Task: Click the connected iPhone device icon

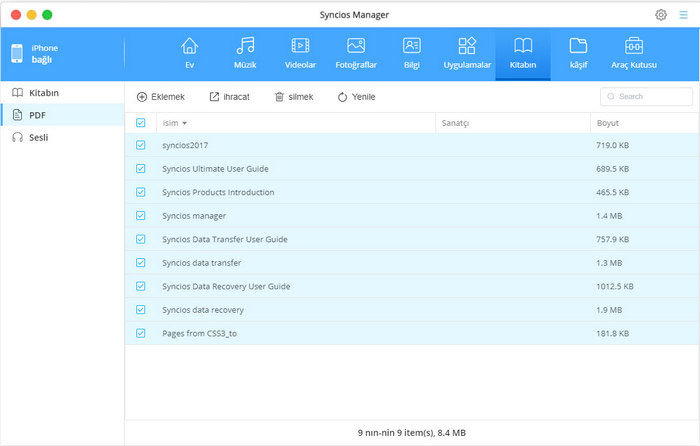Action: [17, 54]
